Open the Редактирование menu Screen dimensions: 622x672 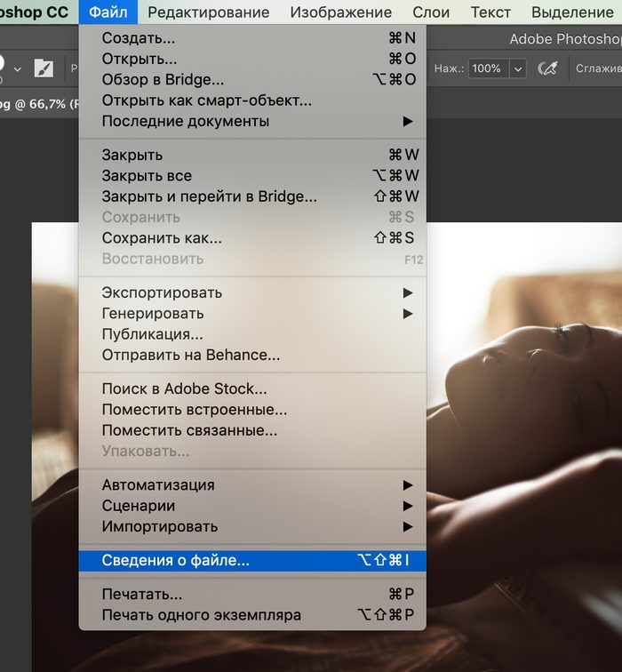pos(209,12)
